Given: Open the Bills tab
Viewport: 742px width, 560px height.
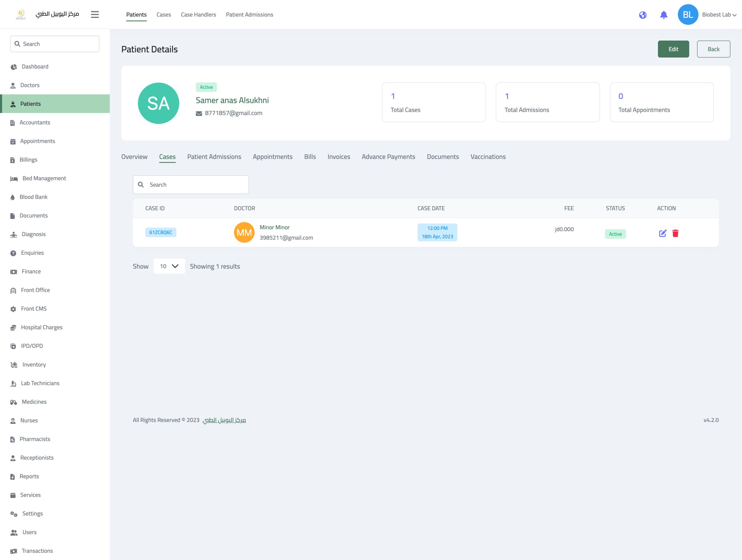Looking at the screenshot, I should click(x=310, y=157).
